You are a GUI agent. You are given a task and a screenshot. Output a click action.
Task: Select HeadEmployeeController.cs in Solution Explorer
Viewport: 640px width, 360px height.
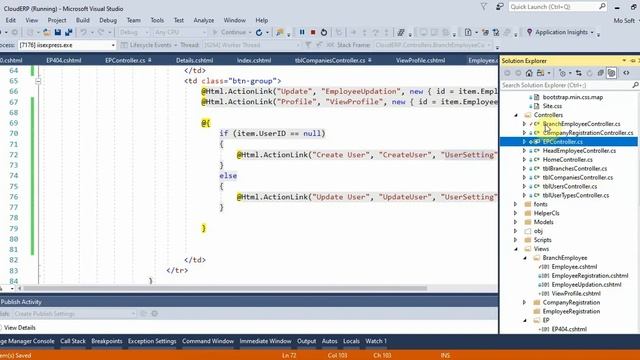click(x=579, y=151)
